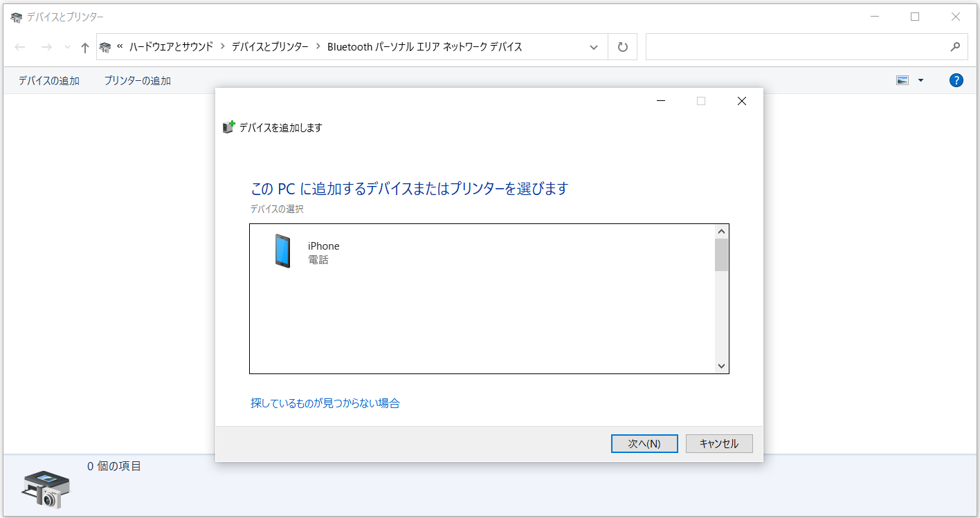Click the back navigation arrow
Screen dimensions: 980x518
pyautogui.click(x=20, y=47)
